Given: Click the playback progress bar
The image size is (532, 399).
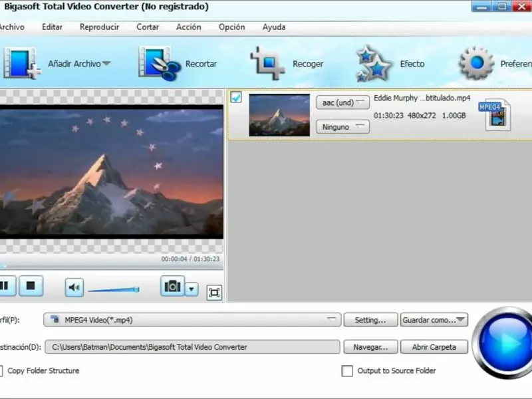Looking at the screenshot, I should [112, 267].
